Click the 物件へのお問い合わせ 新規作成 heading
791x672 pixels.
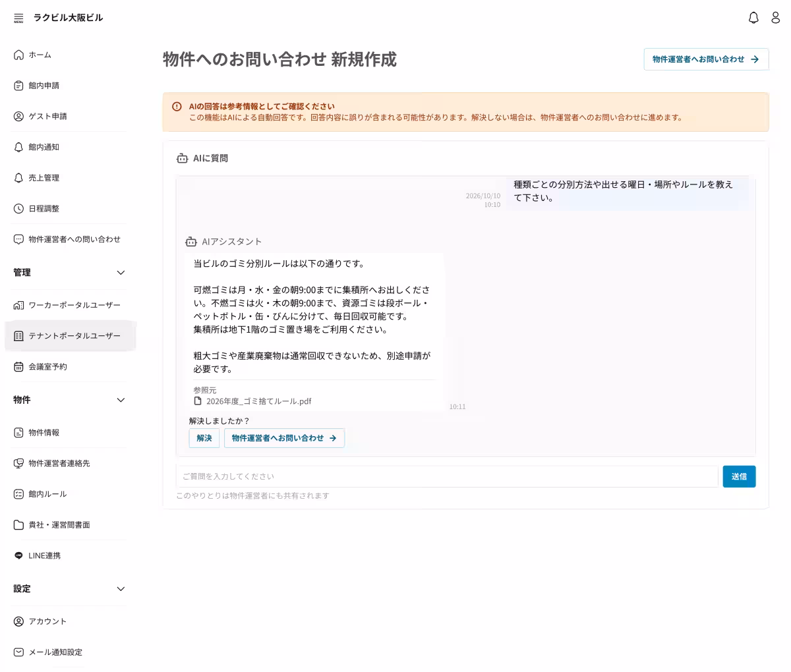279,59
